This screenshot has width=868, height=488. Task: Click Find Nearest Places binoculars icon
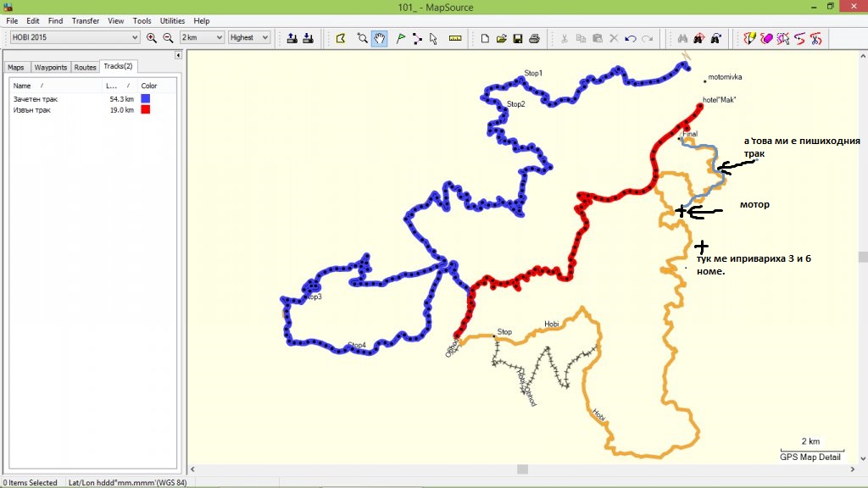699,38
